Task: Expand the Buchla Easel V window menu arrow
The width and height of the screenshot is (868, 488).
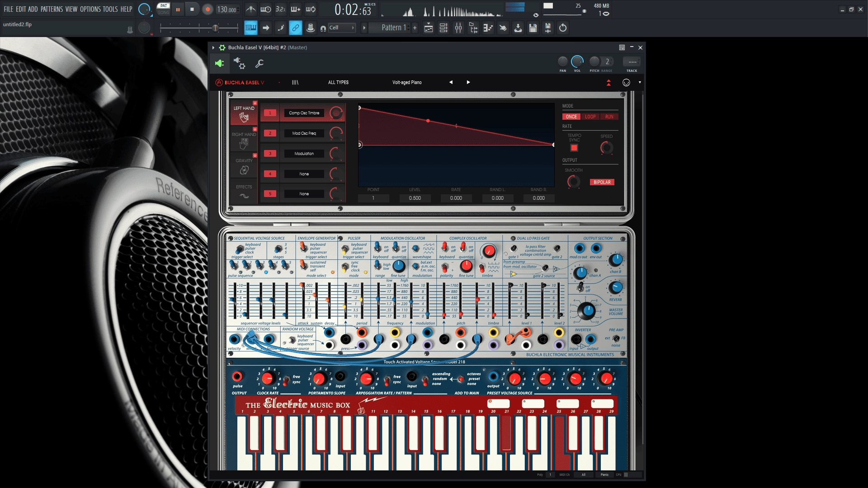Action: tap(213, 47)
